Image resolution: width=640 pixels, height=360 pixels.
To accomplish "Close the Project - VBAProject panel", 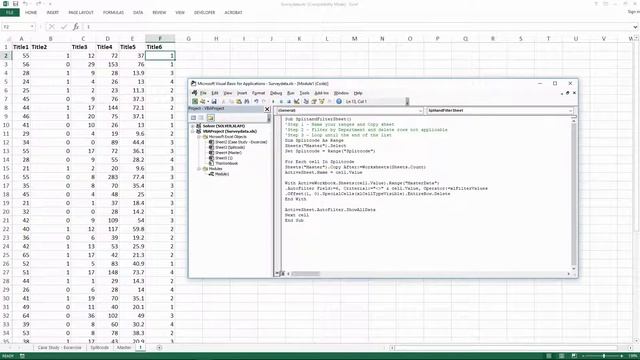I will (x=267, y=109).
